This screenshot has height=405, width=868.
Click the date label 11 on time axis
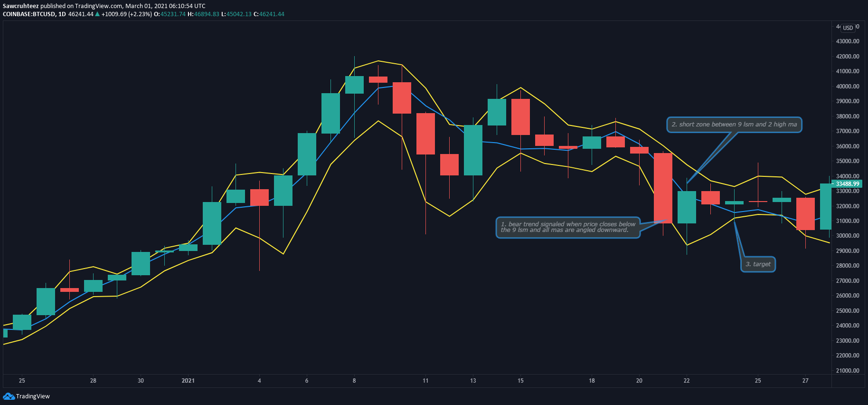click(x=425, y=381)
